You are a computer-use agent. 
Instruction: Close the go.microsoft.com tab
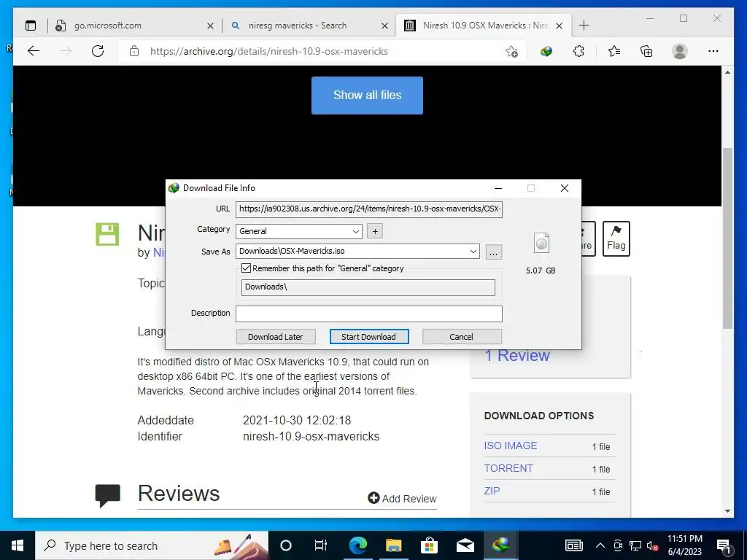[x=210, y=26]
